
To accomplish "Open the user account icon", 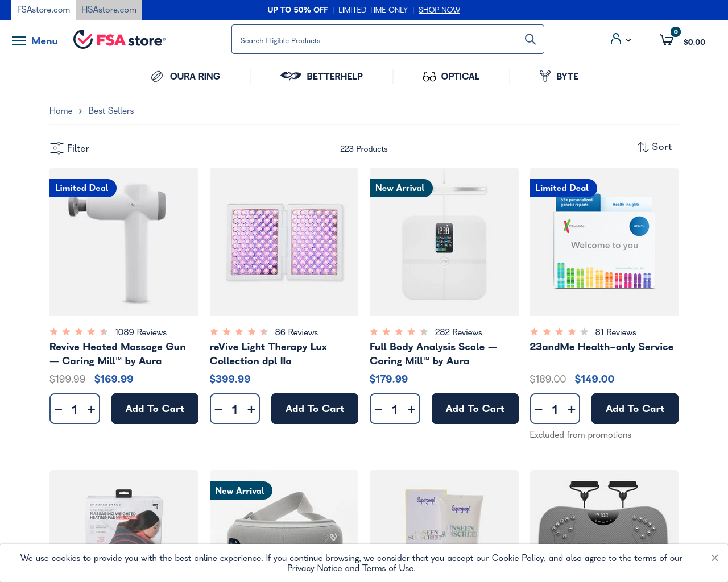I will pyautogui.click(x=616, y=39).
